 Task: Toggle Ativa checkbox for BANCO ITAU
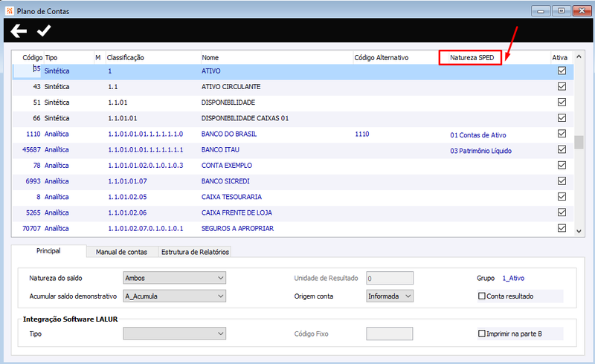(x=562, y=149)
